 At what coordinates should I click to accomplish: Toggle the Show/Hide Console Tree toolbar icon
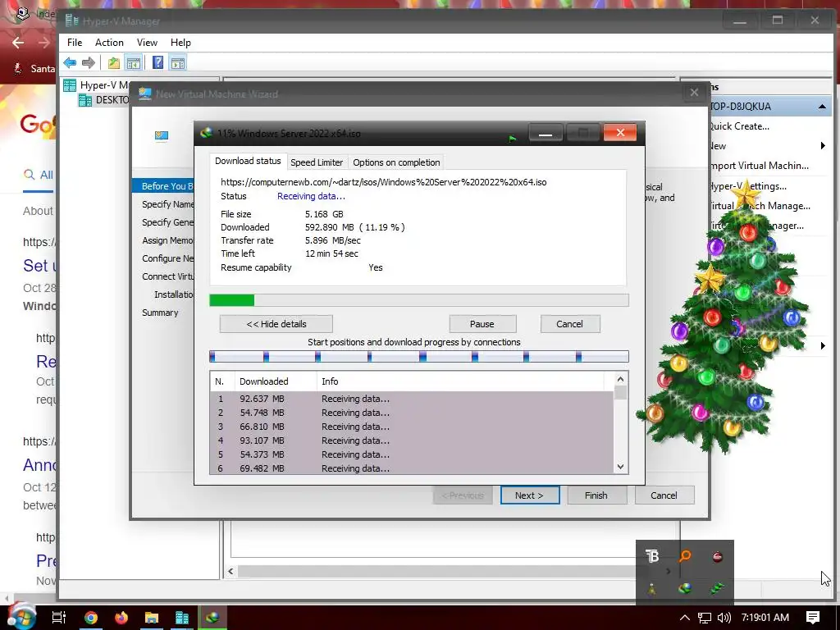(x=134, y=63)
